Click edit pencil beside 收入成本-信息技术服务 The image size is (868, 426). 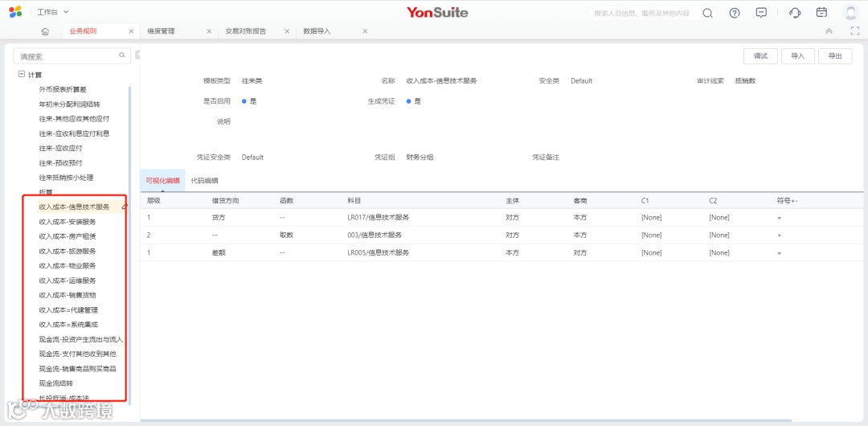coord(124,207)
